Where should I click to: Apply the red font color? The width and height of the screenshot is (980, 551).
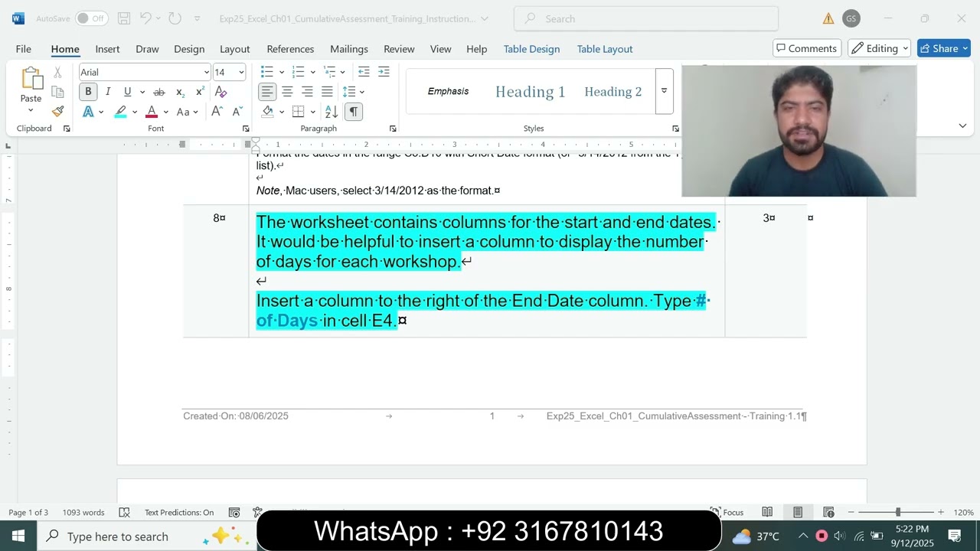point(152,112)
